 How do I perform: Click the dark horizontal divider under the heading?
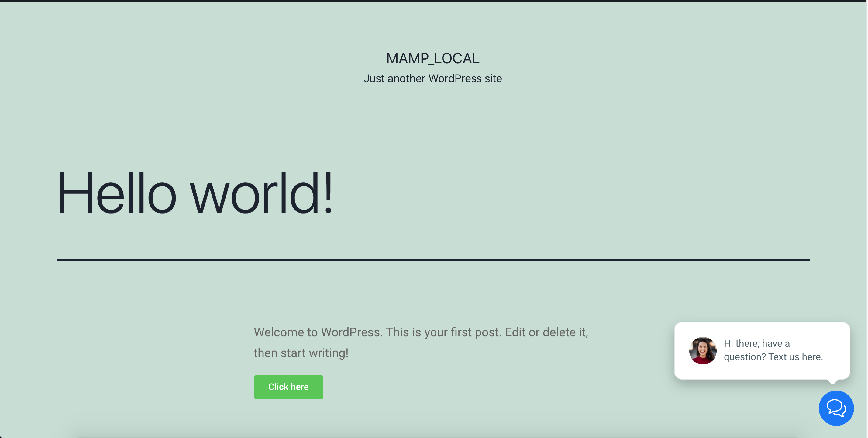(433, 260)
